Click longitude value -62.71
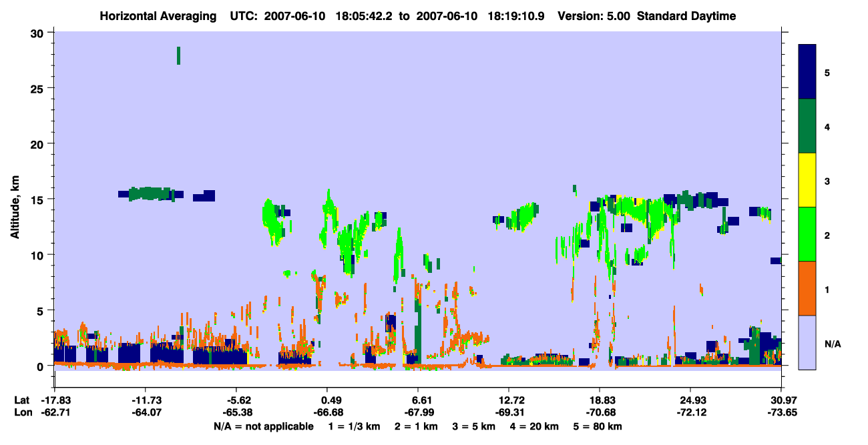This screenshot has width=868, height=445. pos(55,412)
